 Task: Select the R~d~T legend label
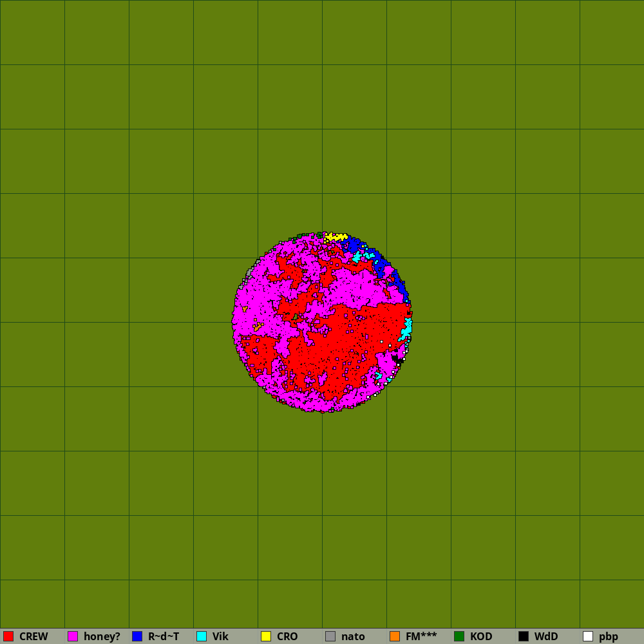point(164,637)
